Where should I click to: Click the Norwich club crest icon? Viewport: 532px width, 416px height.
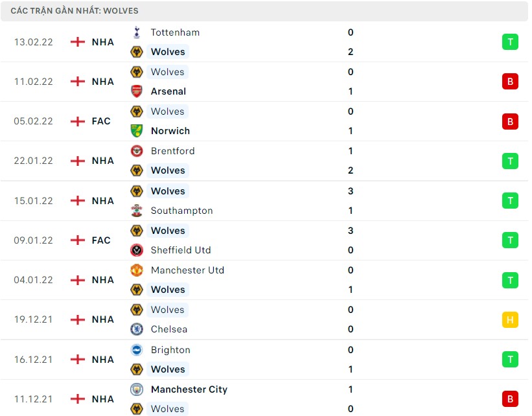click(x=137, y=131)
